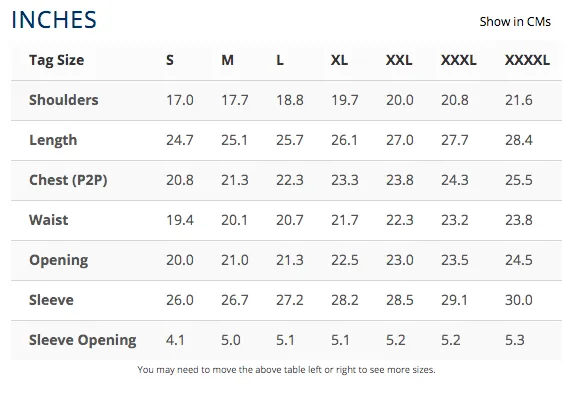
Task: Select the Sleeve Opening row label
Action: coord(83,340)
